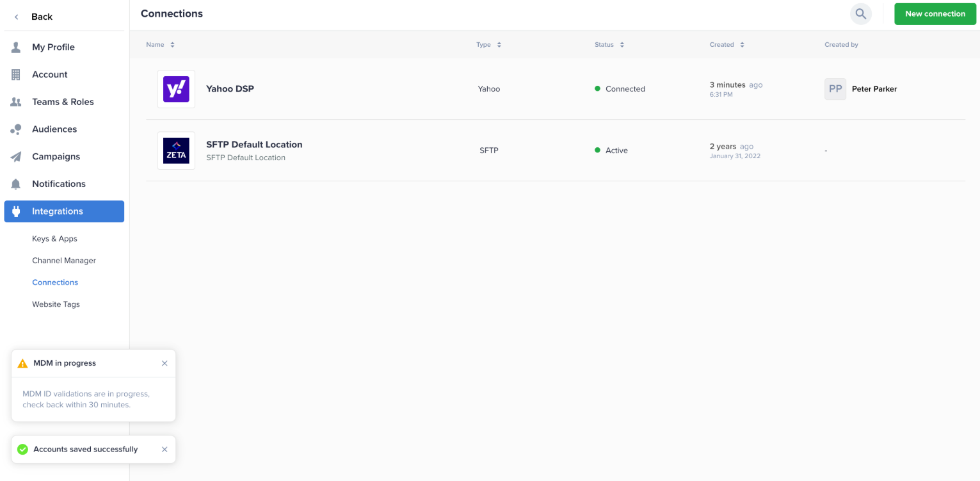Open Channel Manager submenu item
980x481 pixels.
pos(64,261)
